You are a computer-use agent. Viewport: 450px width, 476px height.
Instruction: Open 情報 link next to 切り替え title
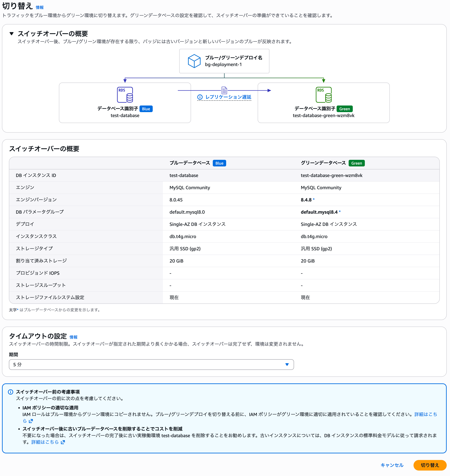point(40,7)
